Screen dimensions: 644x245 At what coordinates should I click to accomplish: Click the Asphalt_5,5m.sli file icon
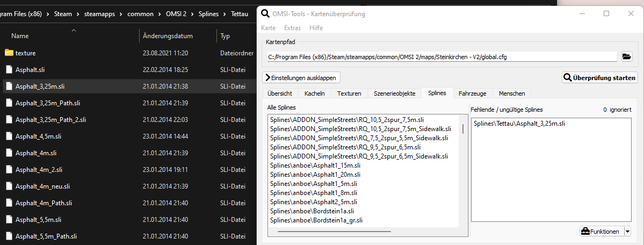[x=9, y=220]
